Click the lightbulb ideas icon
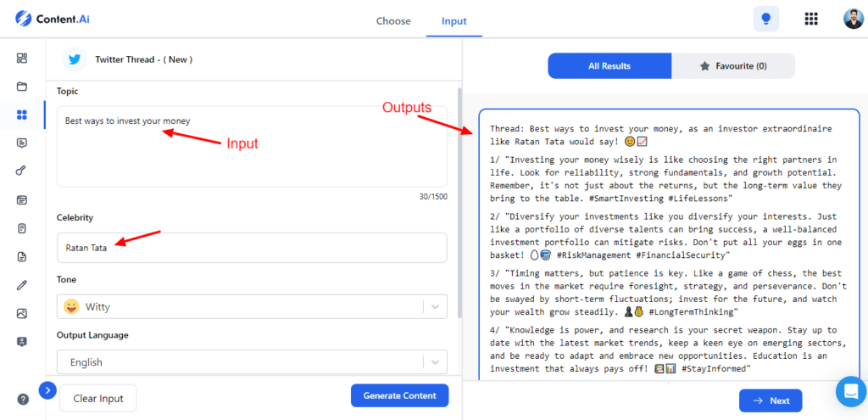The height and width of the screenshot is (420, 868). point(766,19)
